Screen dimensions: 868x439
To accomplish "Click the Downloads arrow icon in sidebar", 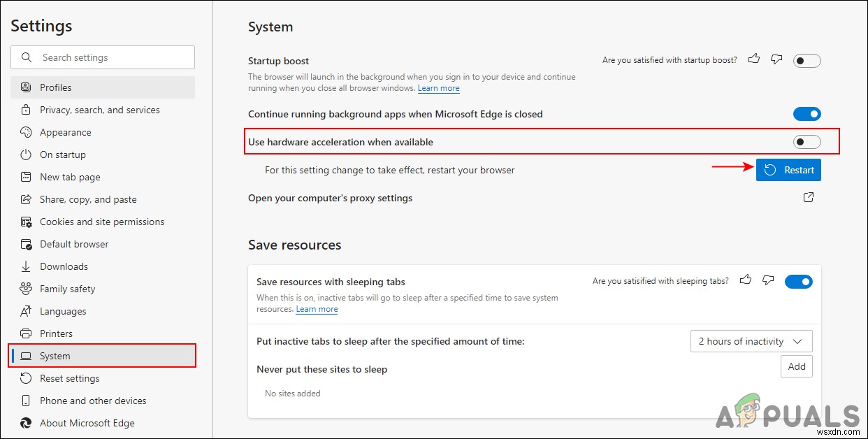I will pos(26,266).
